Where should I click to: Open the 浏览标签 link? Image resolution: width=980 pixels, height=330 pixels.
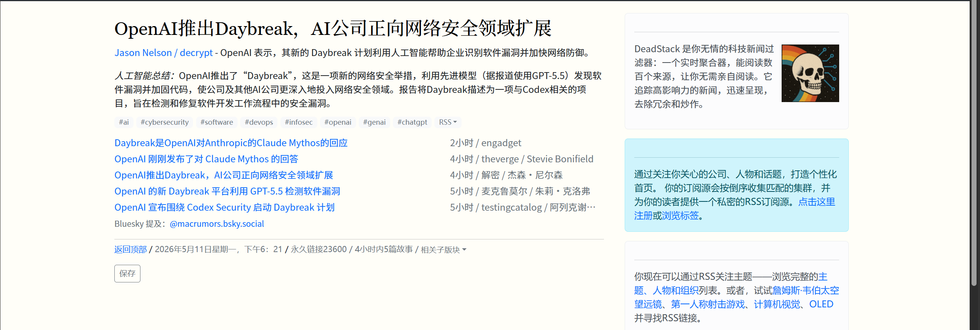click(680, 216)
